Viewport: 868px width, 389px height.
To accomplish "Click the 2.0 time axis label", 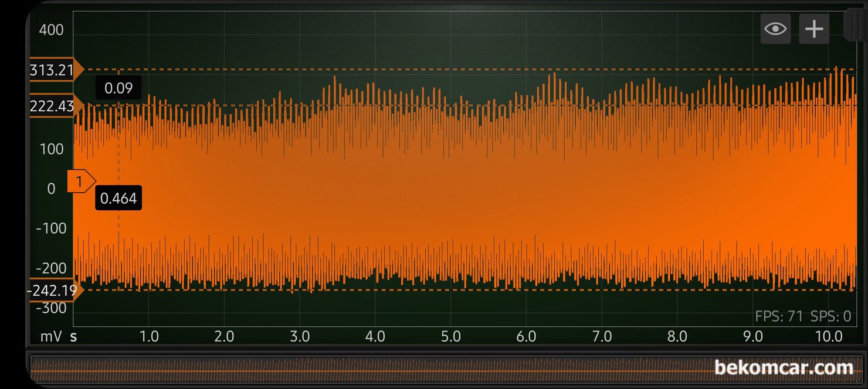I will pos(224,337).
